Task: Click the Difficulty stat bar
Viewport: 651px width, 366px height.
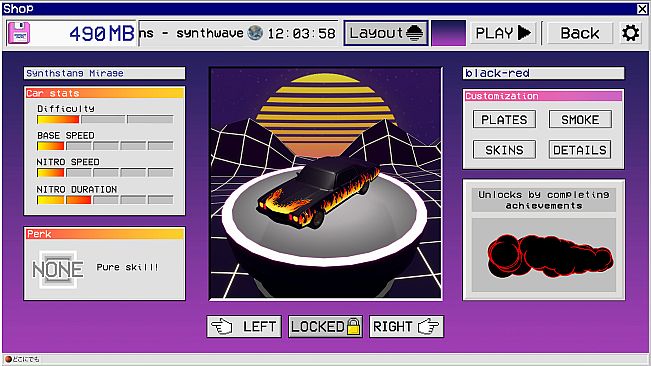Action: [105, 120]
